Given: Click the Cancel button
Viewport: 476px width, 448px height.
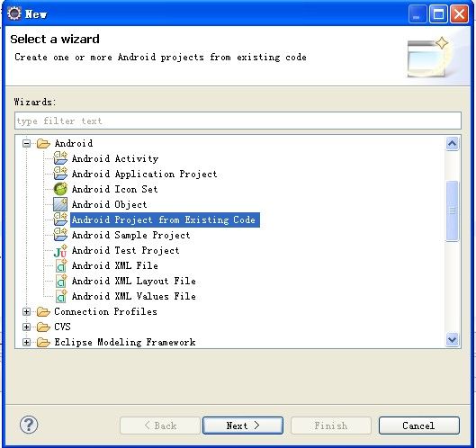Looking at the screenshot, I should 418,426.
